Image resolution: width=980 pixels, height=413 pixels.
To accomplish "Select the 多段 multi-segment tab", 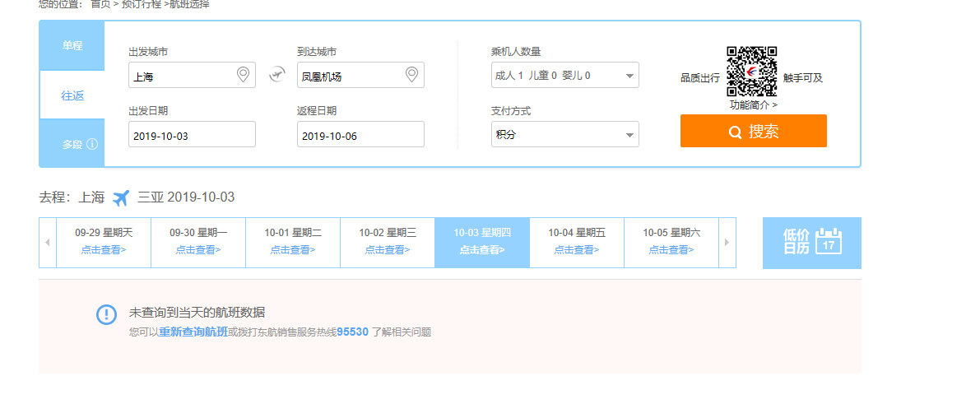I will 73,144.
